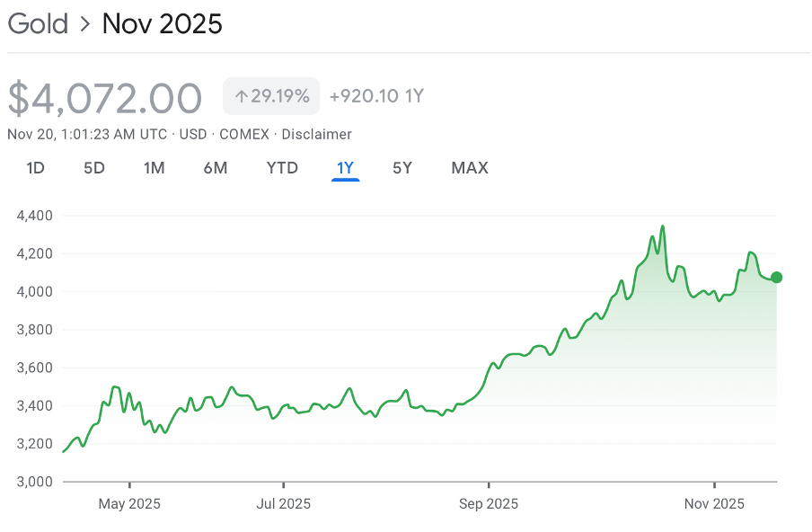Click the May 2025 x-axis label
Image resolution: width=812 pixels, height=532 pixels.
tap(128, 504)
